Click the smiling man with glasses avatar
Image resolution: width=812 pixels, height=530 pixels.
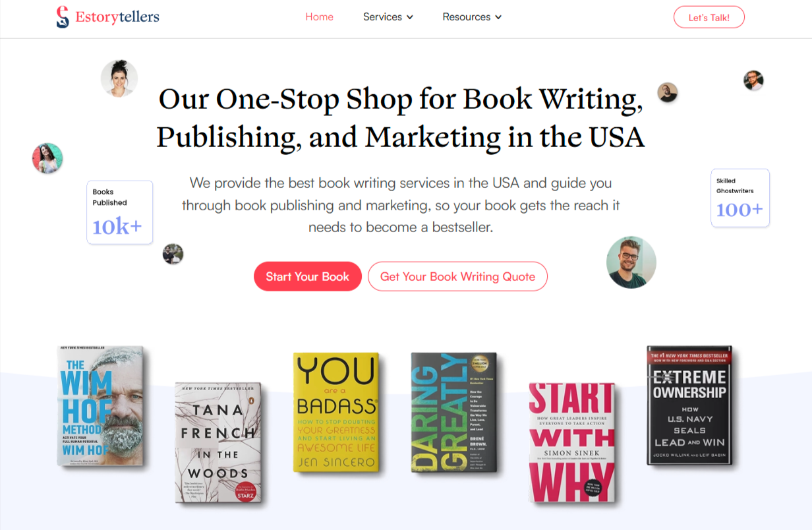[631, 262]
